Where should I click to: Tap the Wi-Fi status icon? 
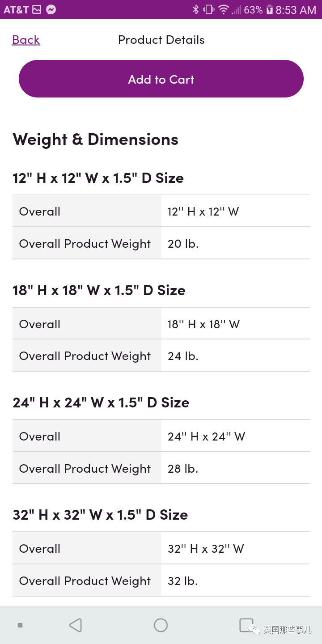223,9
